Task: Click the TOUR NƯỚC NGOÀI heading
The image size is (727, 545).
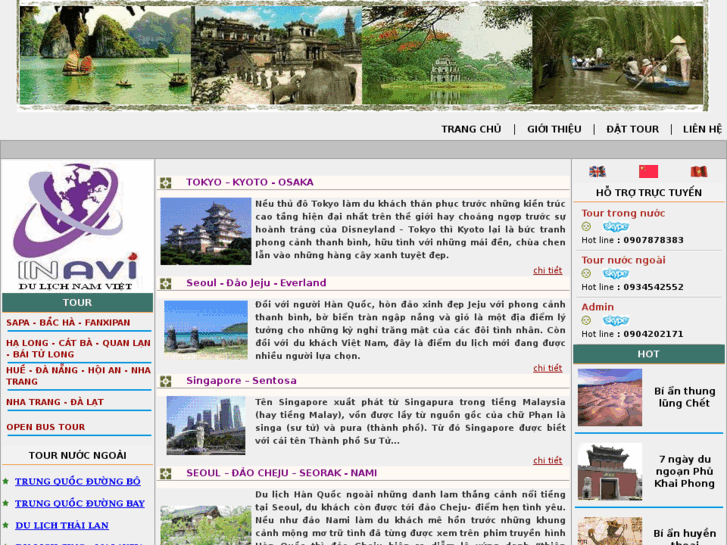Action: click(77, 455)
